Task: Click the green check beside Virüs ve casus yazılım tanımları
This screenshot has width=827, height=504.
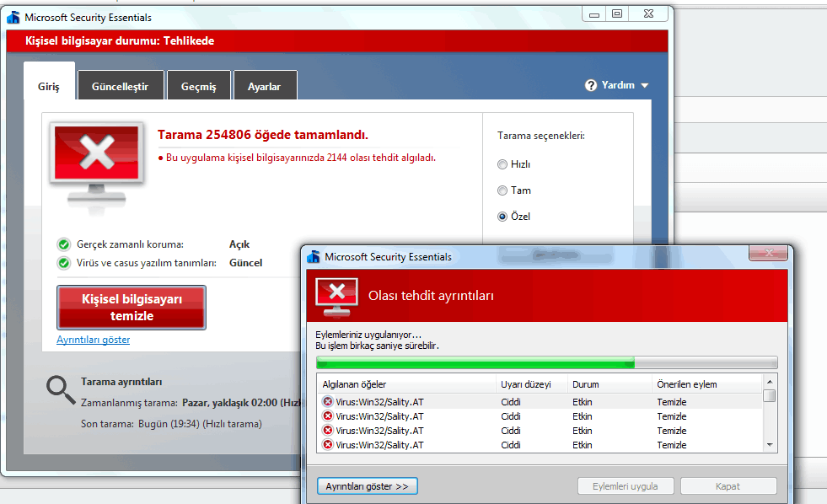Action: point(64,263)
